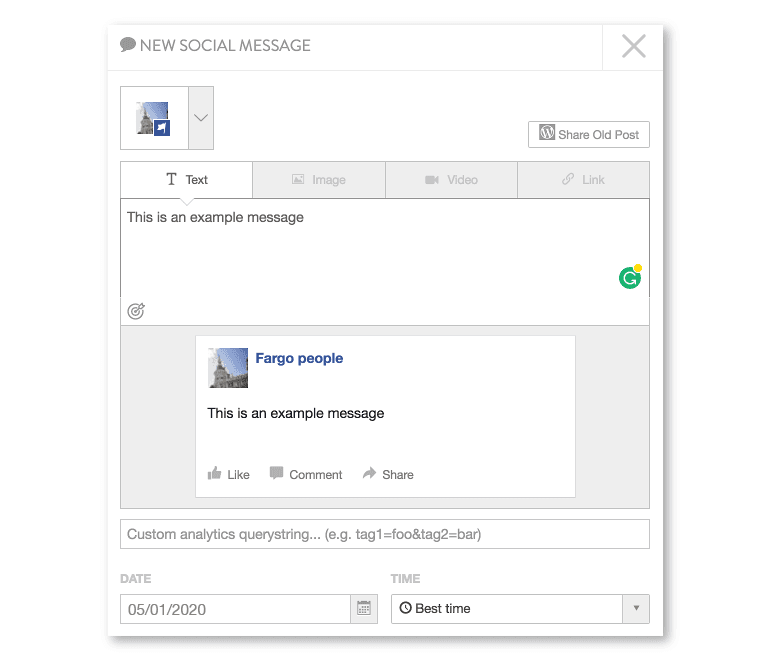Click the custom analytics querystring field

(385, 534)
